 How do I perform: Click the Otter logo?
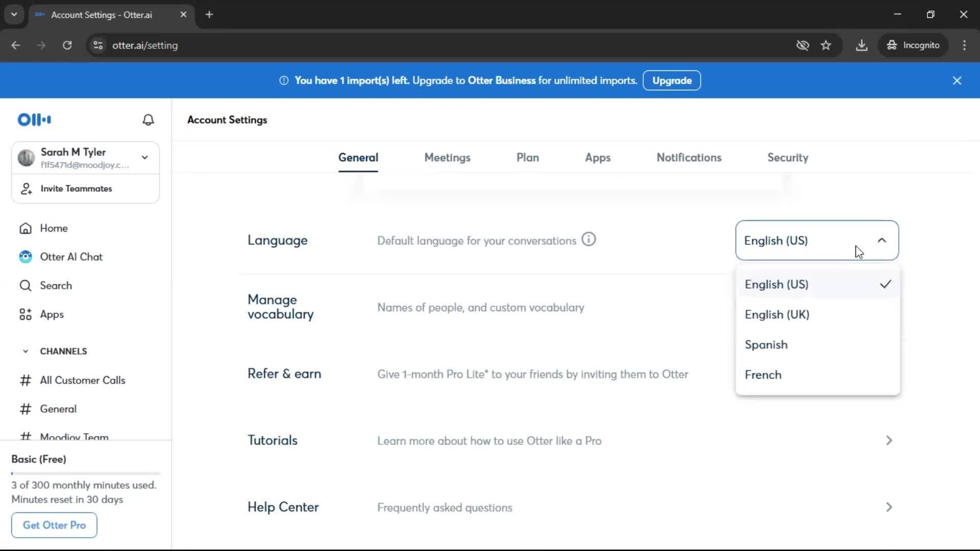pos(34,119)
